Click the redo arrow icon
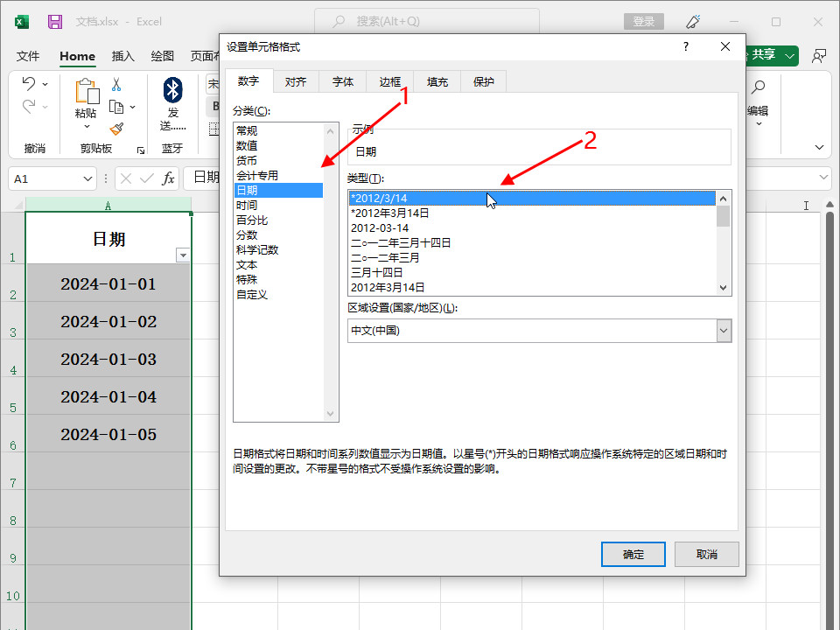 click(28, 106)
